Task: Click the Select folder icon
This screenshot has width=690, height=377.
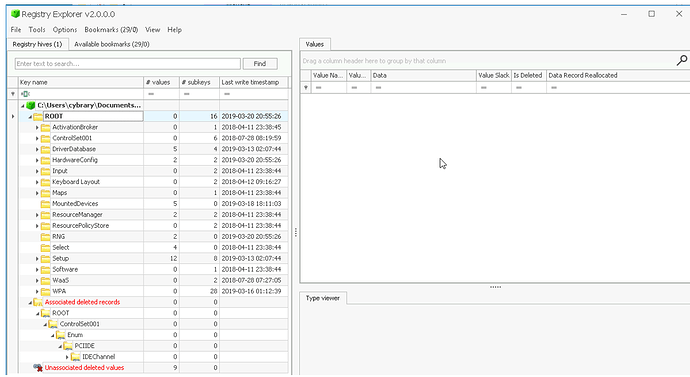Action: (45, 248)
